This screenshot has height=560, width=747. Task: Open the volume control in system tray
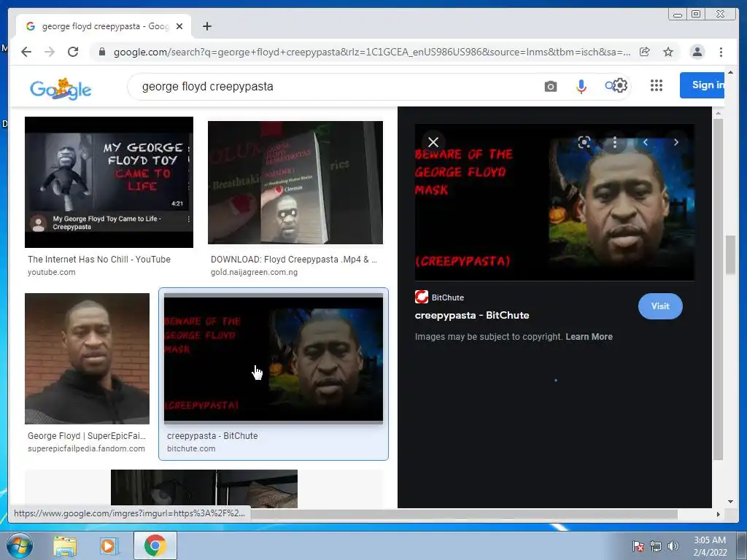pos(673,546)
